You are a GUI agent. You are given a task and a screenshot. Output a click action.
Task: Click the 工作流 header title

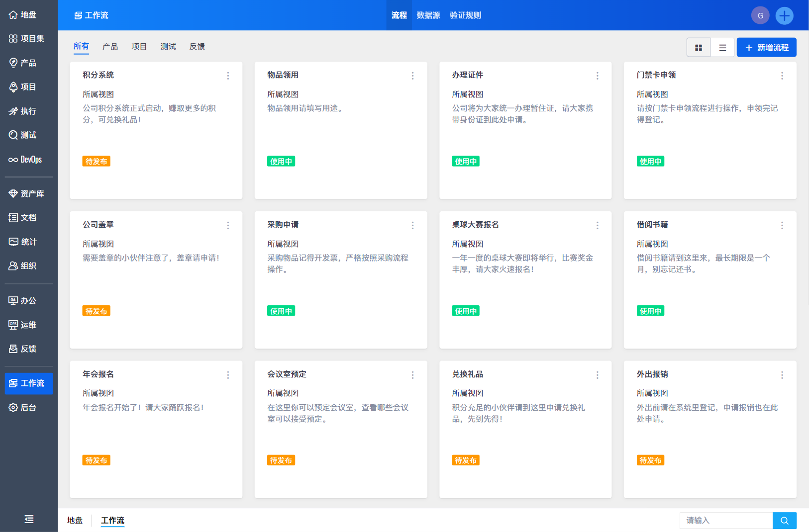(x=91, y=15)
